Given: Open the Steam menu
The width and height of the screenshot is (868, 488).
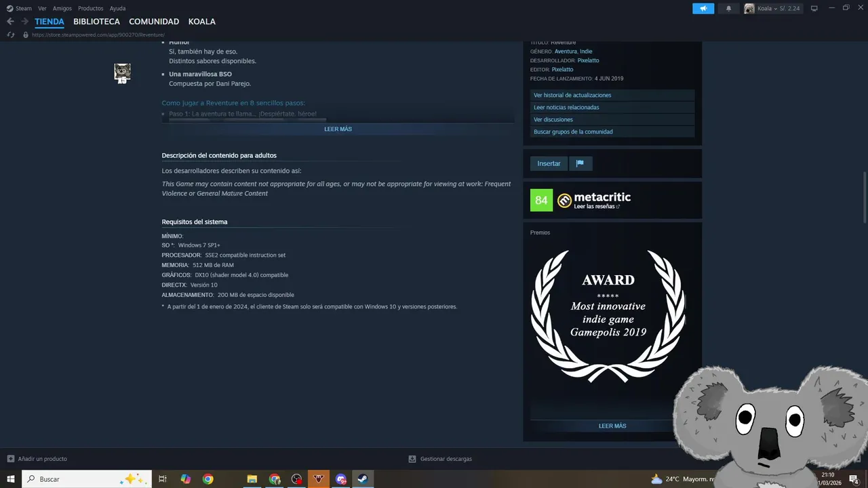Looking at the screenshot, I should coord(24,8).
